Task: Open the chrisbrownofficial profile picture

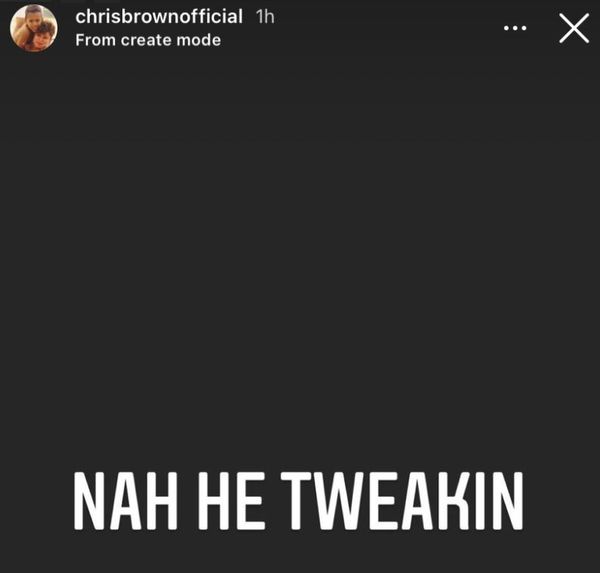Action: point(34,28)
